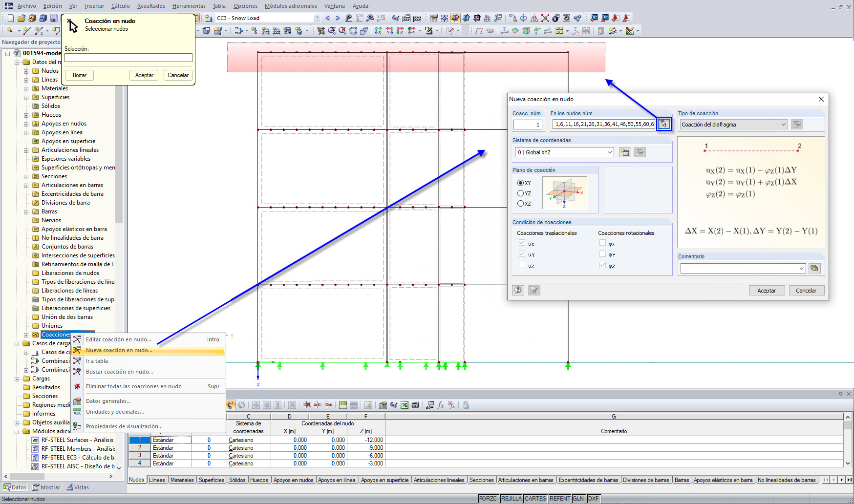854x504 pixels.
Task: Go to next load case arrow
Action: tap(337, 18)
